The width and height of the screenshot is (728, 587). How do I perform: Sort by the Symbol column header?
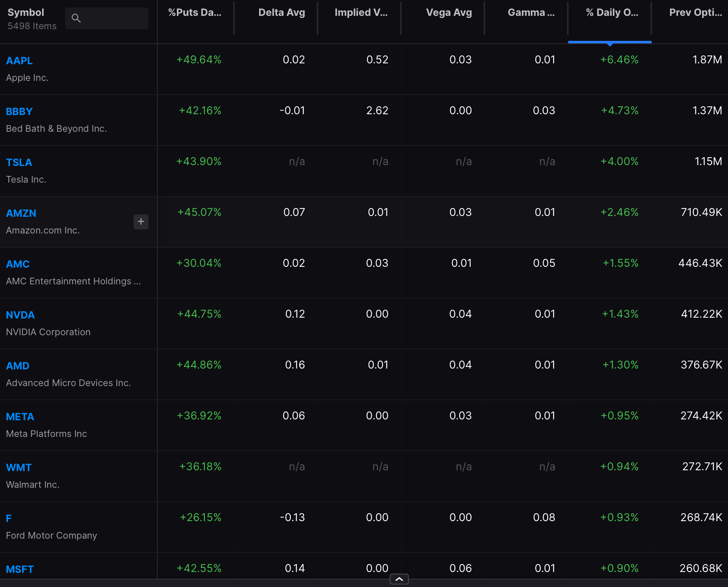click(x=26, y=13)
